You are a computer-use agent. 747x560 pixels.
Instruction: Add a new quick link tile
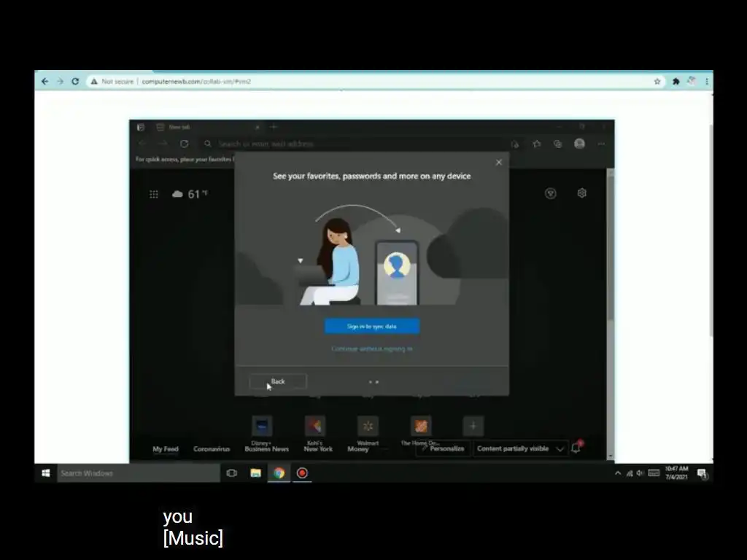pos(473,426)
